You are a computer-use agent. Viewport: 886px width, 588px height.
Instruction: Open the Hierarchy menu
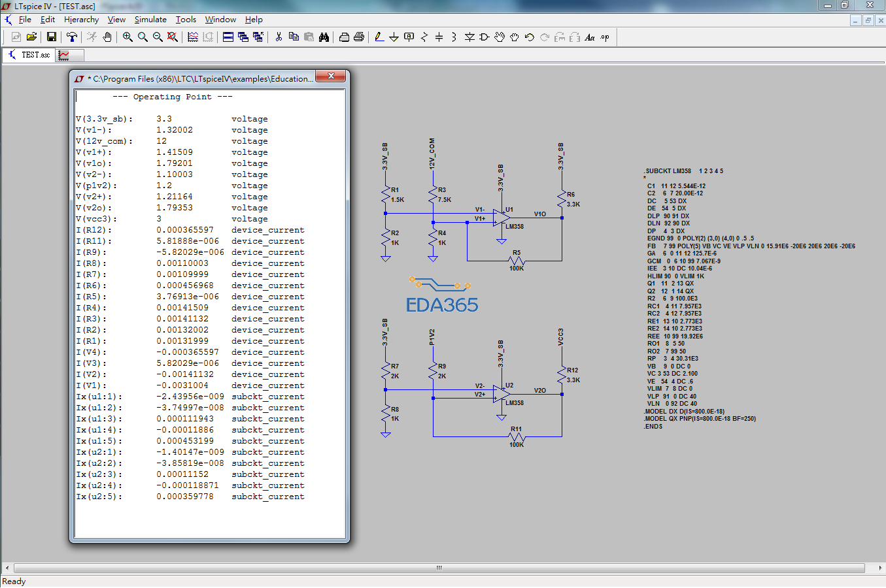click(81, 20)
